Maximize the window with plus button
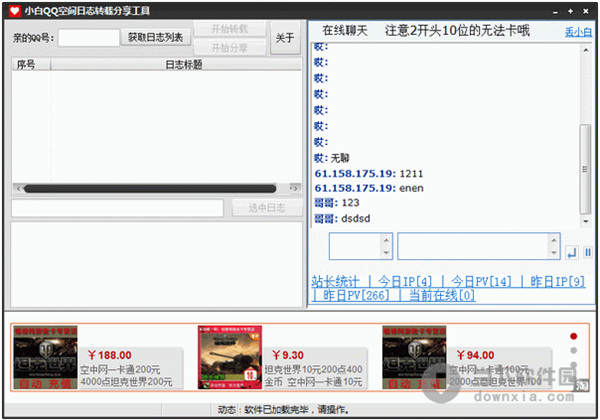The height and width of the screenshot is (420, 600). [x=571, y=11]
